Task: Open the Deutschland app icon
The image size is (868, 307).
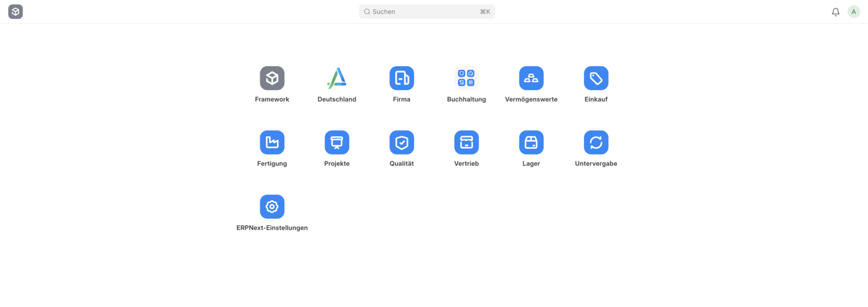Action: 337,78
